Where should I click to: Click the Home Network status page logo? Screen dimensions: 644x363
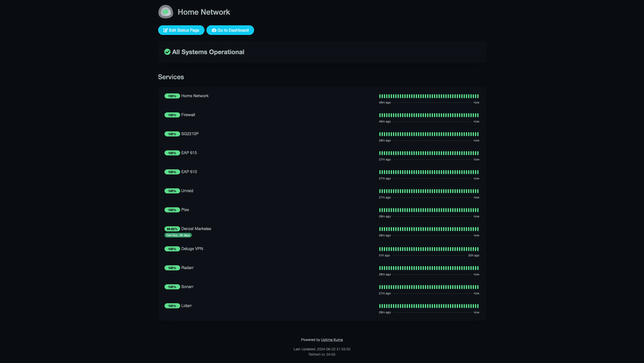[x=165, y=12]
